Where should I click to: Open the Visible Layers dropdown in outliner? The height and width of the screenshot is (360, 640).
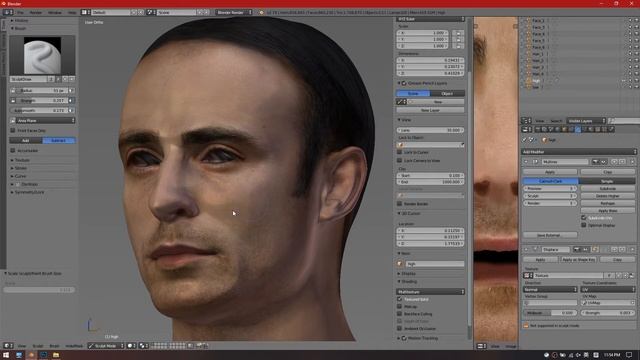pyautogui.click(x=587, y=121)
